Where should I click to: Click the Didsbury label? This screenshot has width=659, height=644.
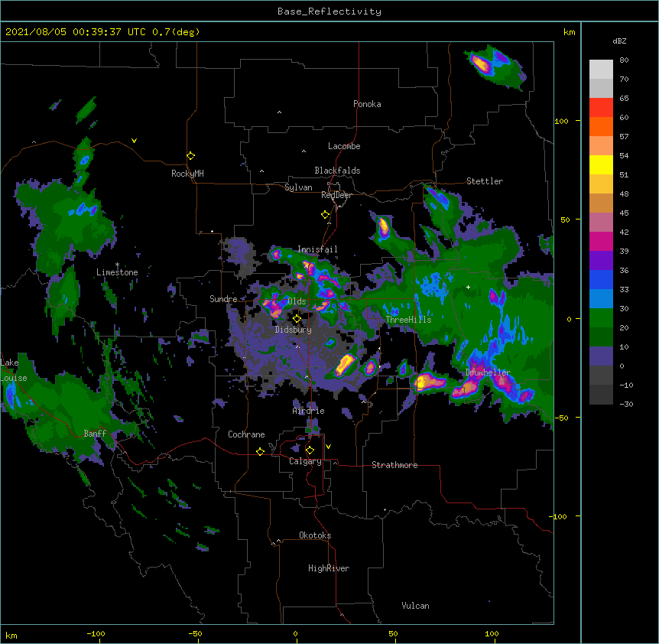pos(294,330)
